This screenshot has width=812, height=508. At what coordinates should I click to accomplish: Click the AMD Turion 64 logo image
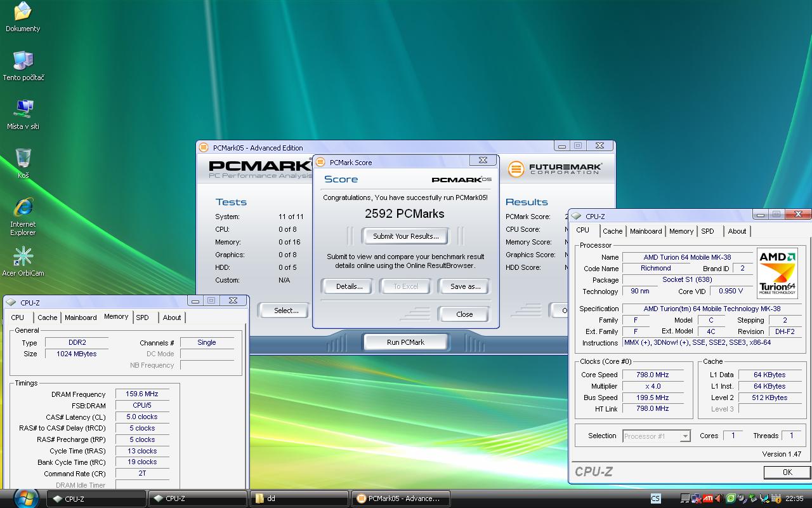(777, 273)
